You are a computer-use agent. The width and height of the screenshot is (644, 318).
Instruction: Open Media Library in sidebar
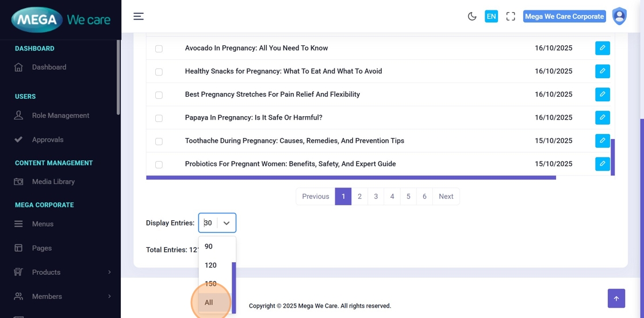point(53,182)
